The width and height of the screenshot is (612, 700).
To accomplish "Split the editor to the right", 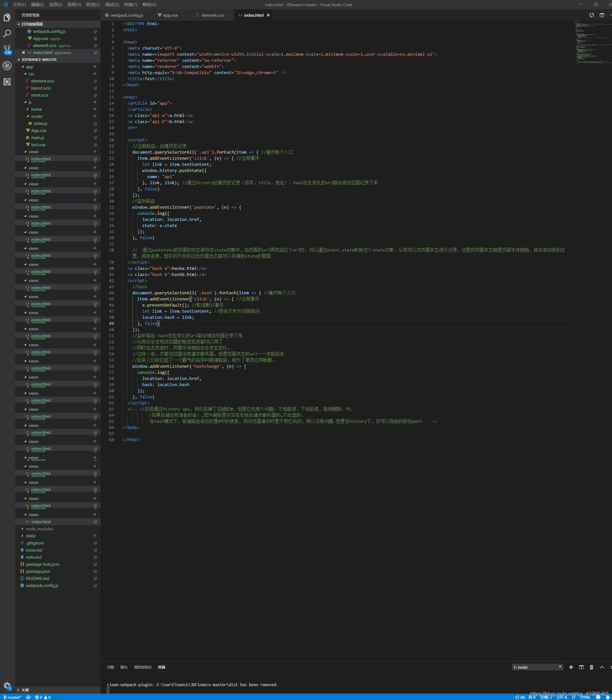I will pos(602,15).
